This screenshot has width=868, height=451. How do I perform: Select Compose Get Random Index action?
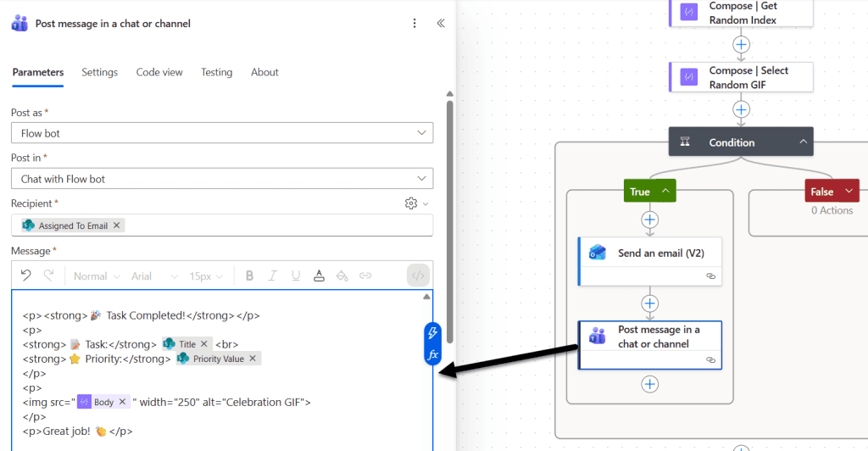pos(741,13)
